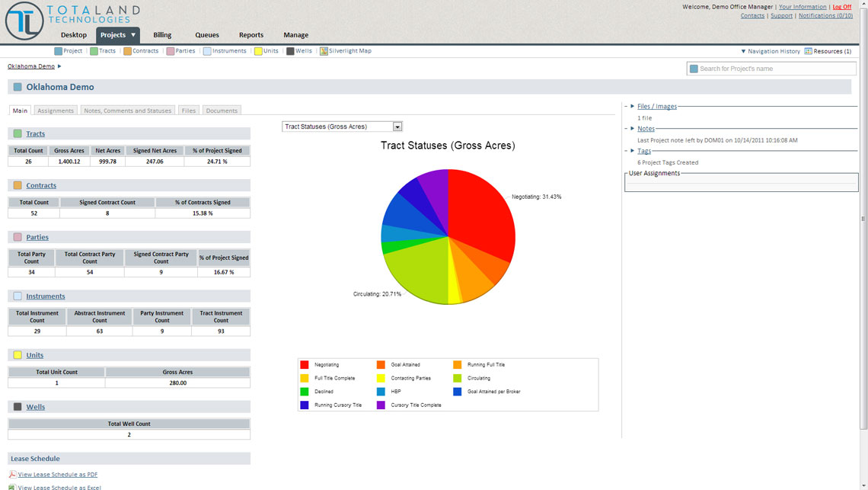The width and height of the screenshot is (868, 490).
Task: Open the Billing menu
Action: point(162,35)
